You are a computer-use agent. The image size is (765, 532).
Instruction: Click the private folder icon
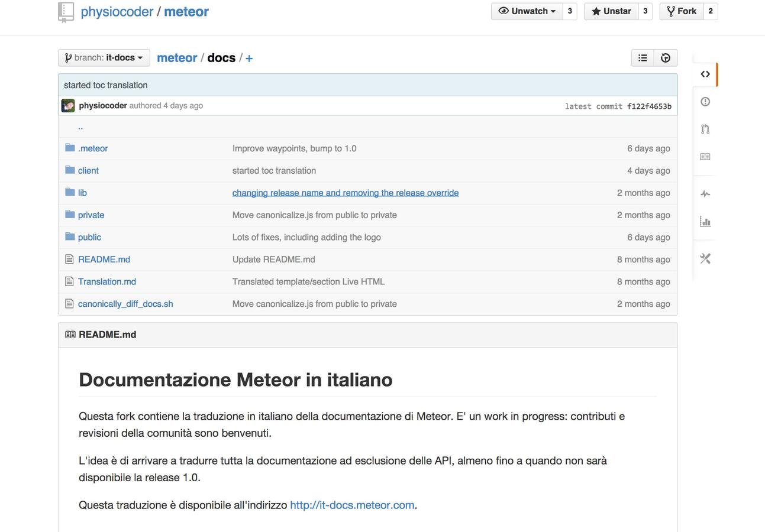pyautogui.click(x=70, y=215)
